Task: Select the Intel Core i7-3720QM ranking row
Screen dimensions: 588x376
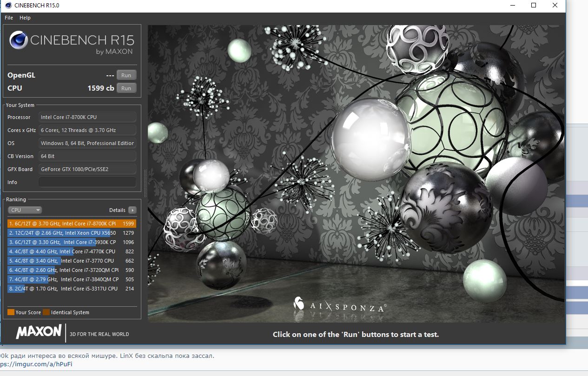Action: pyautogui.click(x=72, y=270)
